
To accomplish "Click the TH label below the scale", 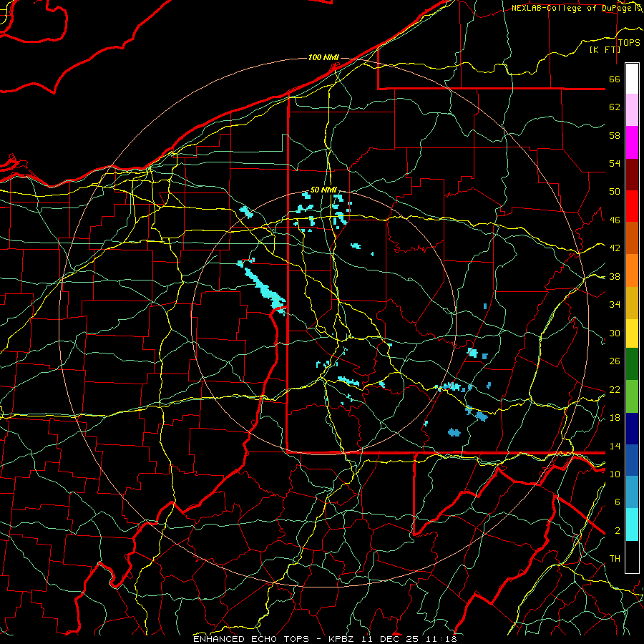I will coord(615,559).
